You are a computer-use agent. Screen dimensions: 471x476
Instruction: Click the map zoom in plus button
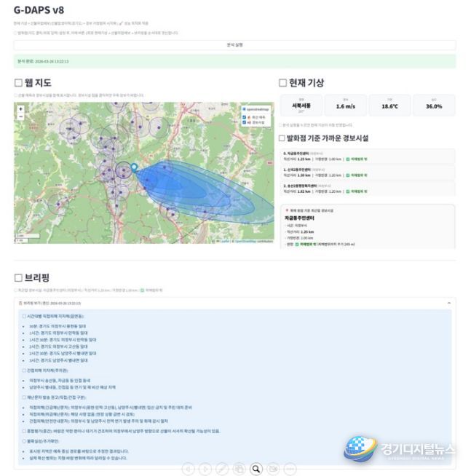(x=20, y=109)
